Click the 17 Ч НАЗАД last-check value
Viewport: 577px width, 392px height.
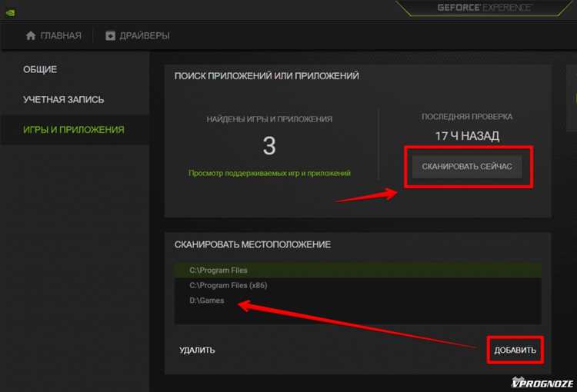pos(467,136)
